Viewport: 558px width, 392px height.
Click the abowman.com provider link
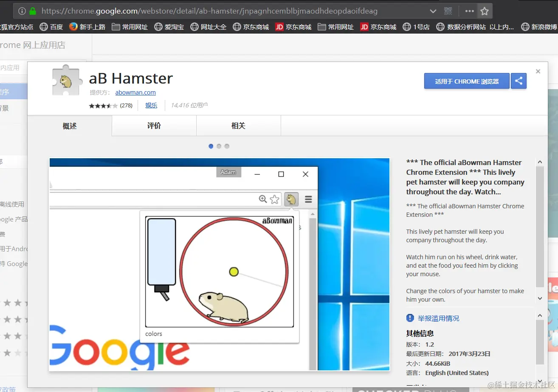point(135,92)
